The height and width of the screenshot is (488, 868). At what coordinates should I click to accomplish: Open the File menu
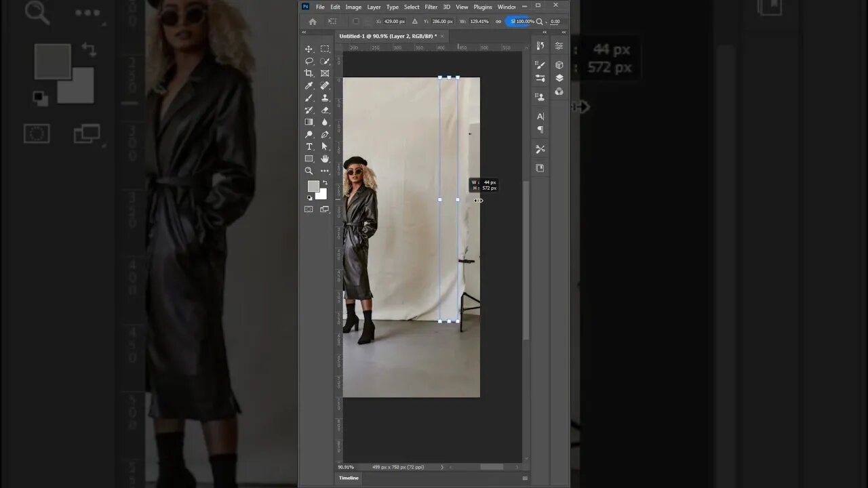pos(320,7)
